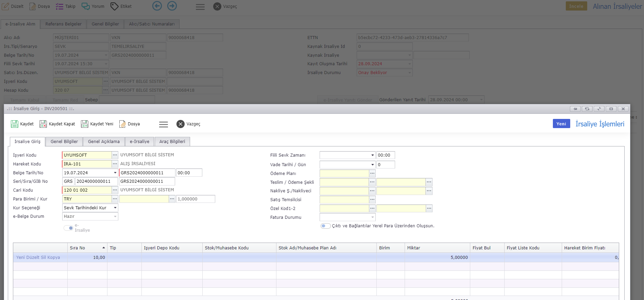Open Hareket Kodu lookup ellipsis
The image size is (644, 300).
(x=115, y=164)
